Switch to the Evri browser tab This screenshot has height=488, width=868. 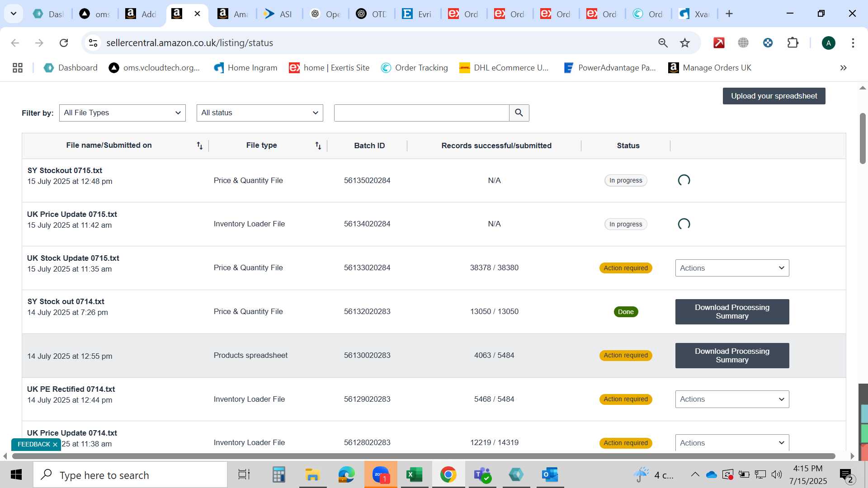click(417, 14)
